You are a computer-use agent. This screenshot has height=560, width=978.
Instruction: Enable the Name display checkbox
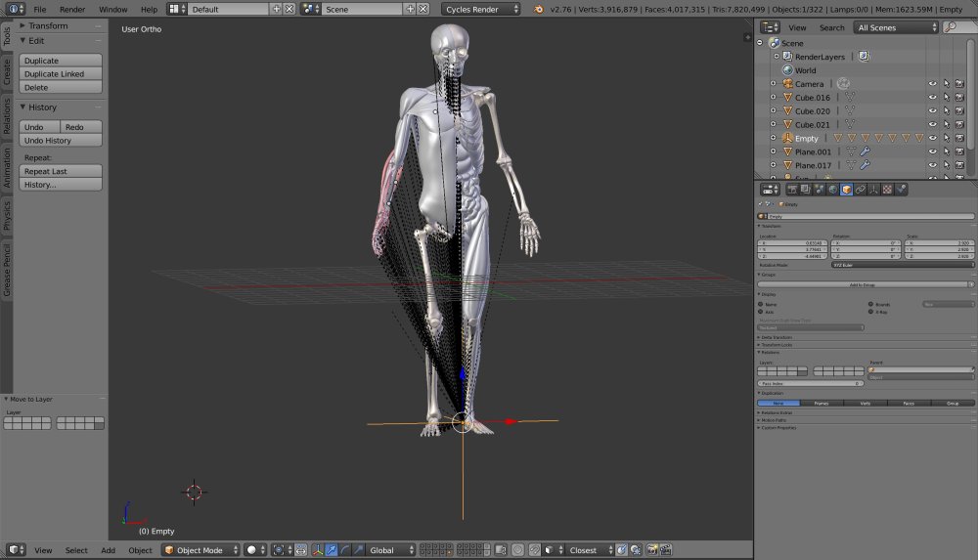[760, 304]
